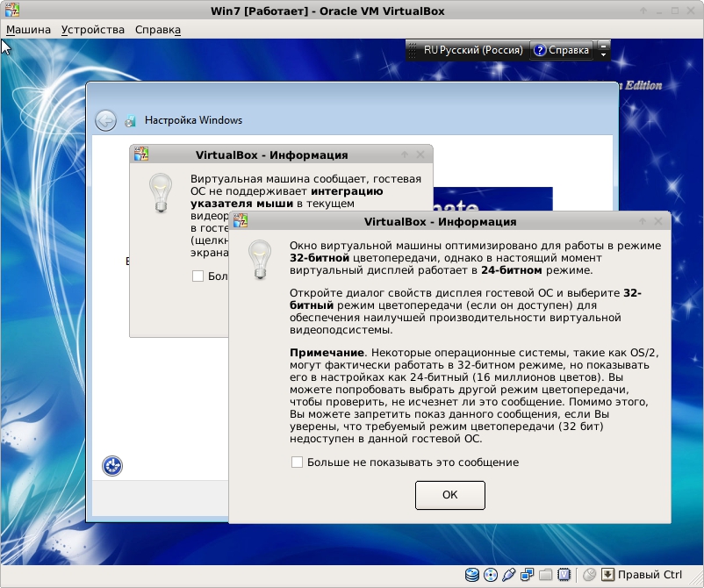Click the lightbulb icon in the back dialog
This screenshot has width=704, height=588.
(x=161, y=192)
